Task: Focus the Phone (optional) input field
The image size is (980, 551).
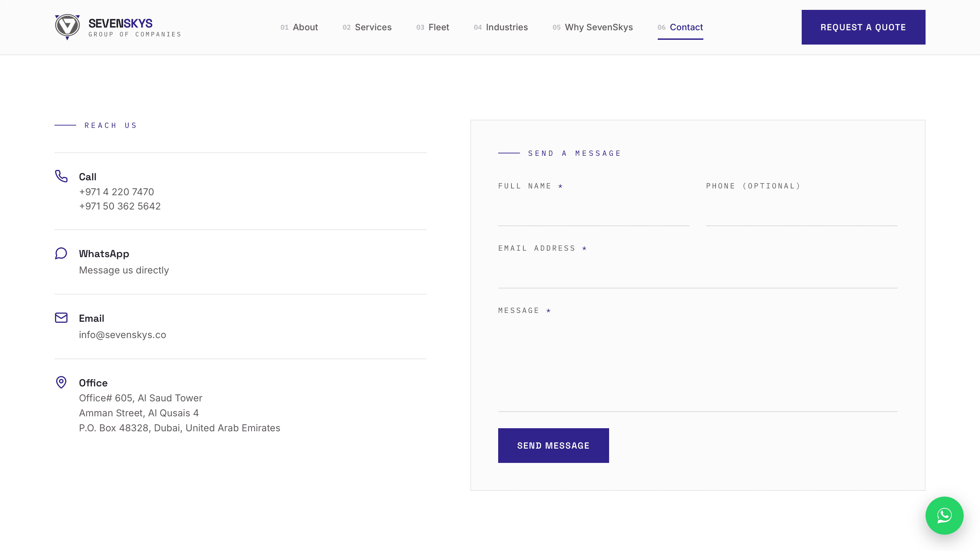Action: tap(802, 212)
